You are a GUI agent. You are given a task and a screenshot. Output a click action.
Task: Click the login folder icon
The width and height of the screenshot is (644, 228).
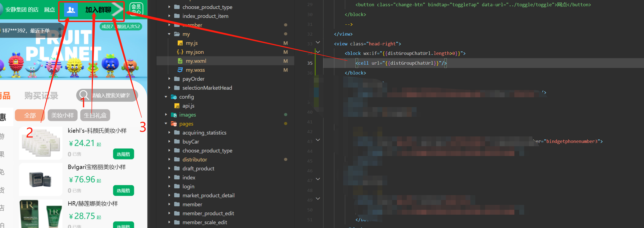point(177,186)
